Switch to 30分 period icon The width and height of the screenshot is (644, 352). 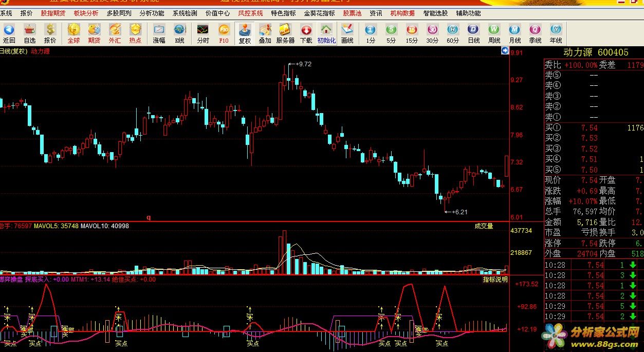pyautogui.click(x=432, y=33)
